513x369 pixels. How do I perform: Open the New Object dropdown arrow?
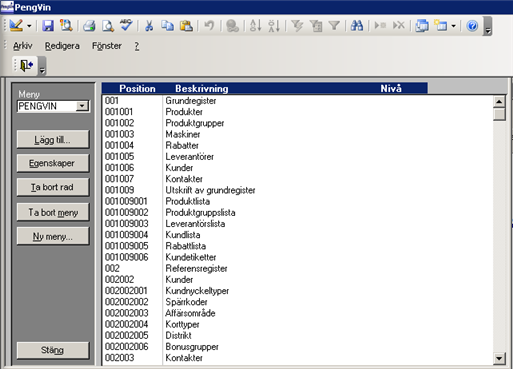coord(453,26)
